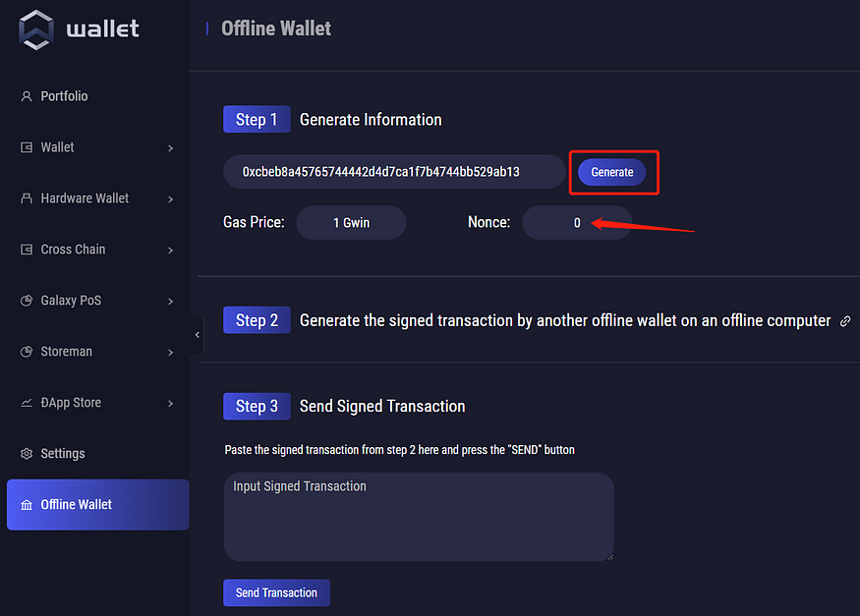Open the Portfolio menu item

tap(64, 96)
